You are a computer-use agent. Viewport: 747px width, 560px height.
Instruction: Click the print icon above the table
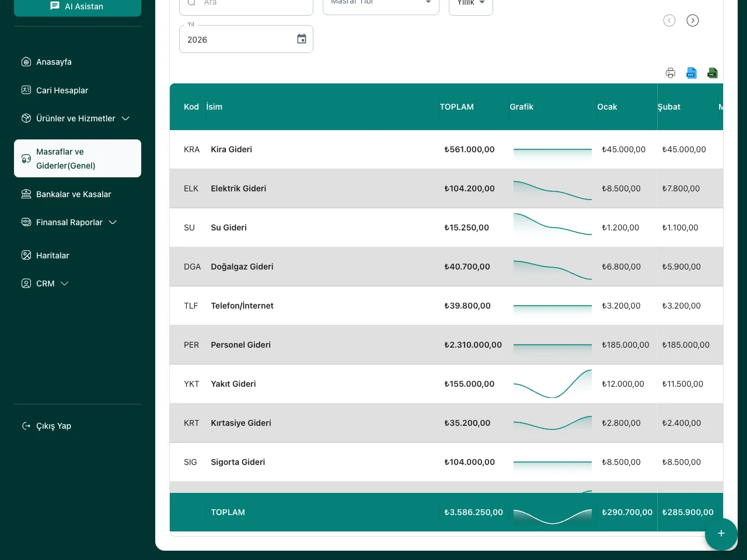(671, 73)
